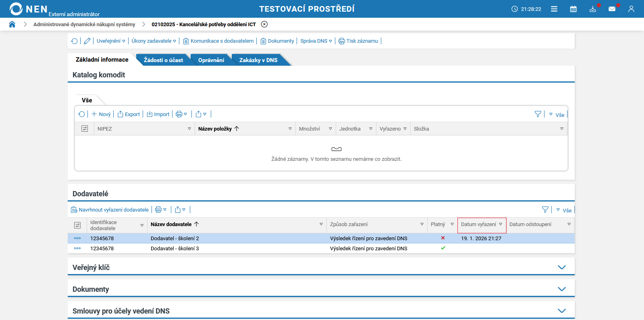Open the Správa DNS dropdown menu
Image resolution: width=644 pixels, height=320 pixels.
click(x=316, y=41)
